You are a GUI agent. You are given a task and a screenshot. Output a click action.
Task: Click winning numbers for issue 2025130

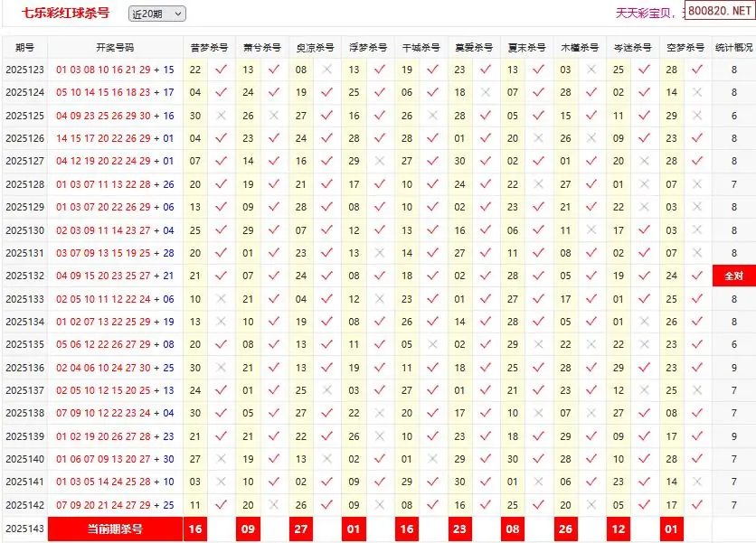[115, 230]
